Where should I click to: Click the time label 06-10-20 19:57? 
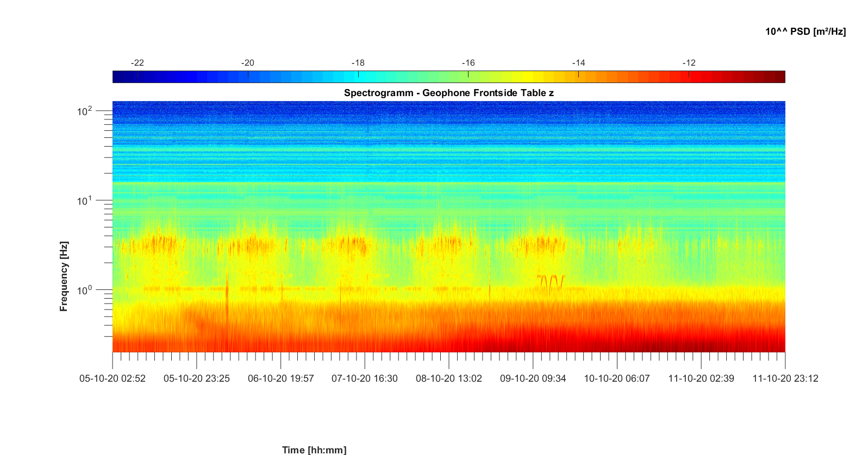point(281,378)
